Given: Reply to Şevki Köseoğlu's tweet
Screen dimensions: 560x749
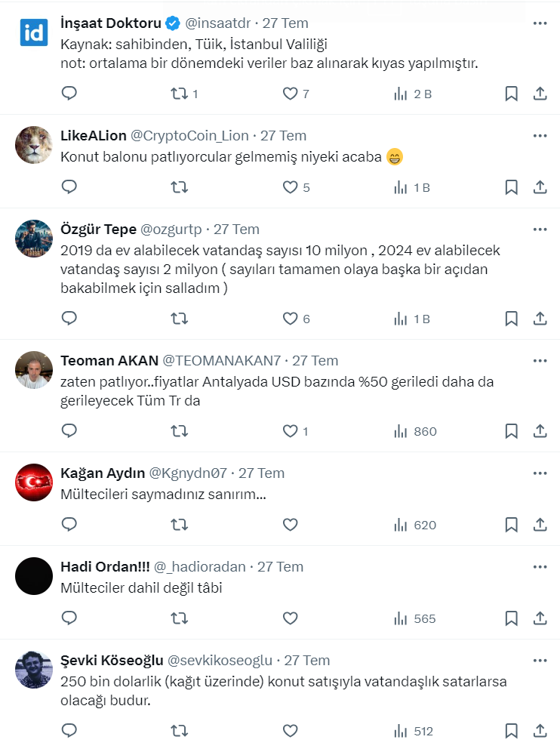Looking at the screenshot, I should [x=69, y=731].
